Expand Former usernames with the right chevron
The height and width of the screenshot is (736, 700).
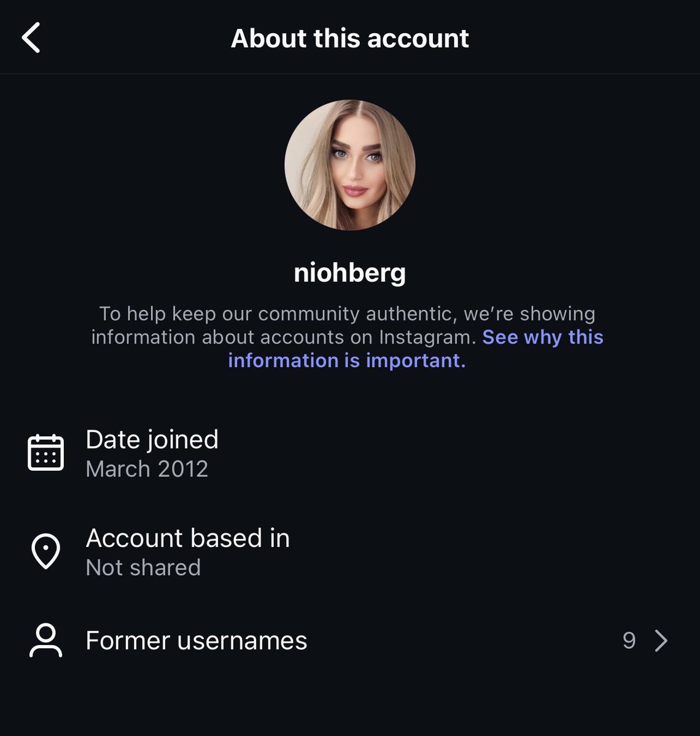[x=661, y=641]
